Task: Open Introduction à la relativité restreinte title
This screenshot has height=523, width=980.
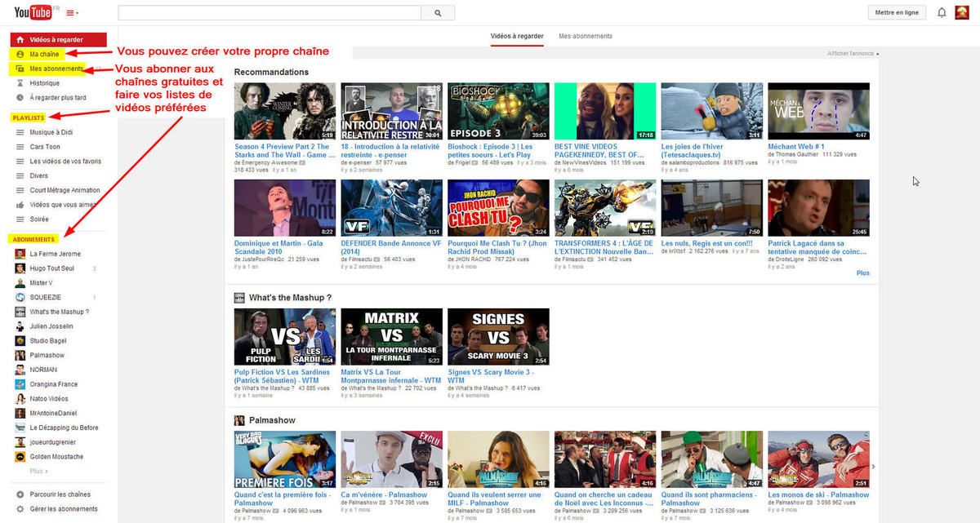Action: [390, 150]
